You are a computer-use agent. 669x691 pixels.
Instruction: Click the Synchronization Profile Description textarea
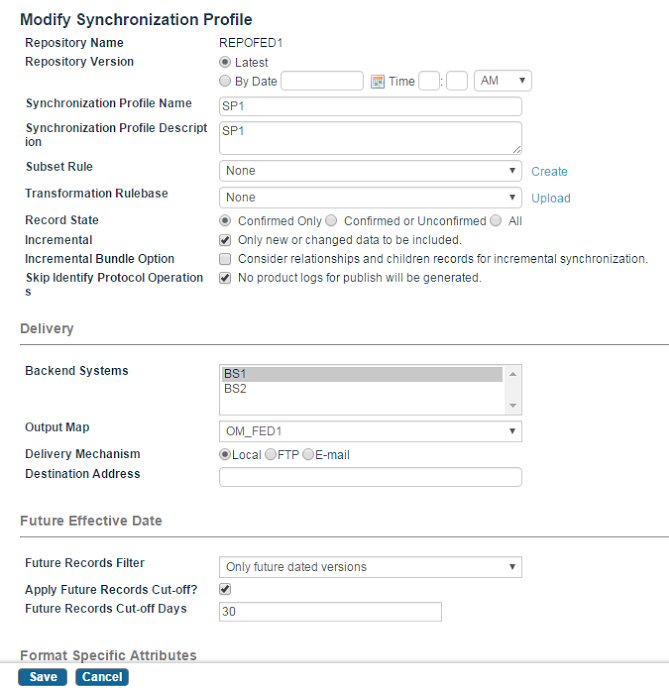pos(370,138)
